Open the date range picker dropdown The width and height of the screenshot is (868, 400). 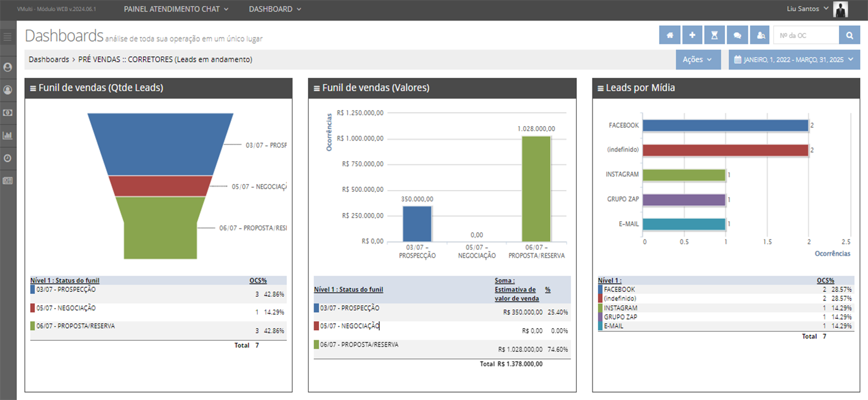point(794,60)
